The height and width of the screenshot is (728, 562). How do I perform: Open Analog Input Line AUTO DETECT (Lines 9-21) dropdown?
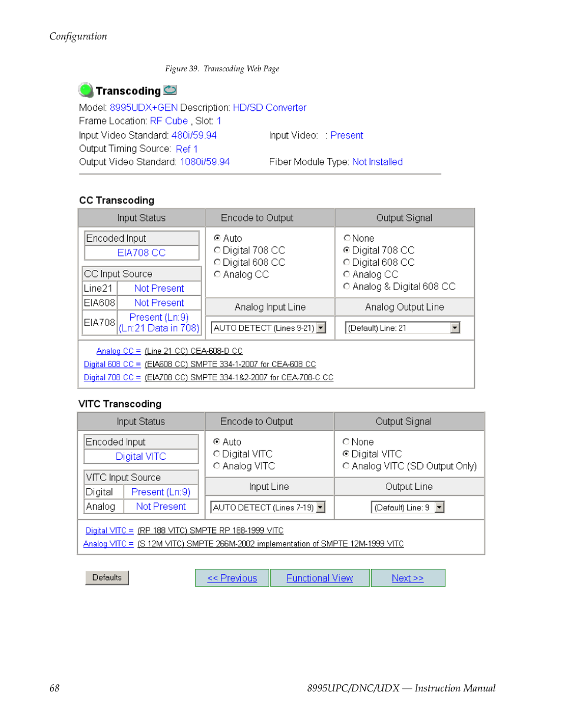tap(269, 328)
